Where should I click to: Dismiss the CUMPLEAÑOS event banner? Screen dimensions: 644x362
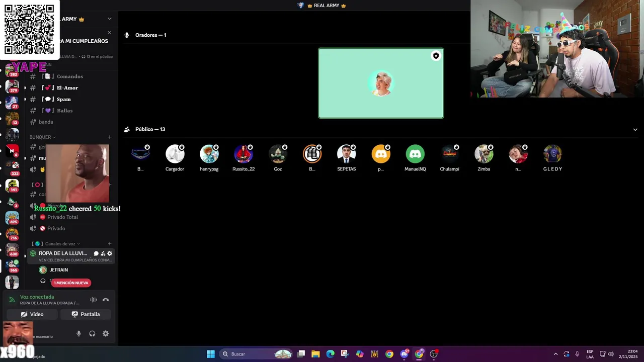(109, 33)
